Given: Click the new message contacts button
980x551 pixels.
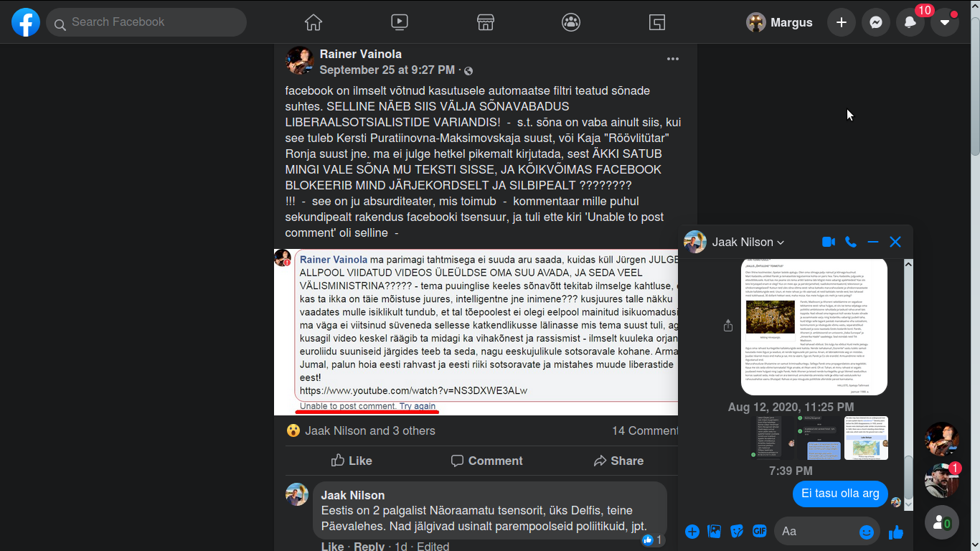Looking at the screenshot, I should [x=942, y=522].
